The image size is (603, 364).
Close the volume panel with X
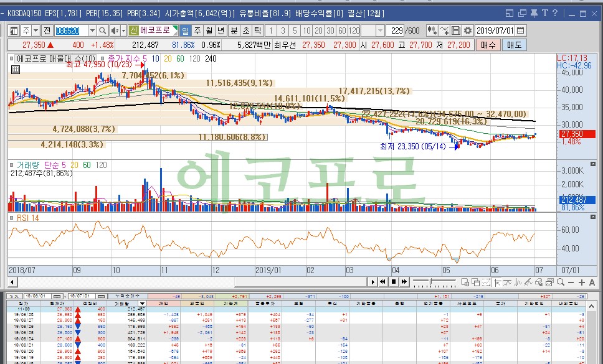(592, 164)
